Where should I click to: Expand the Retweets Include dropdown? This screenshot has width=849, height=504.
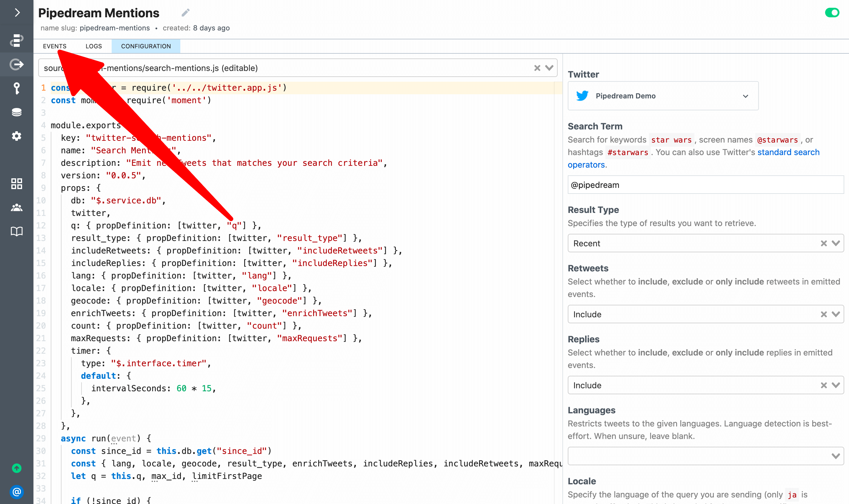(836, 314)
